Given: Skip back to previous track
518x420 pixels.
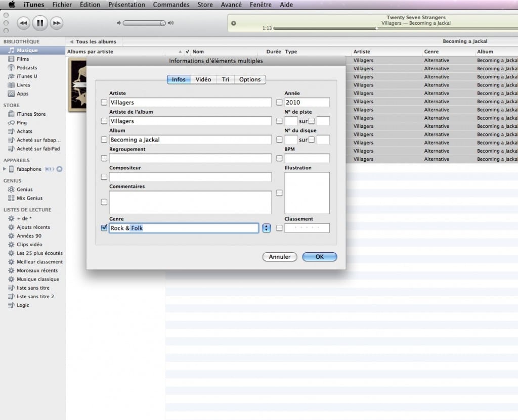Looking at the screenshot, I should [23, 23].
